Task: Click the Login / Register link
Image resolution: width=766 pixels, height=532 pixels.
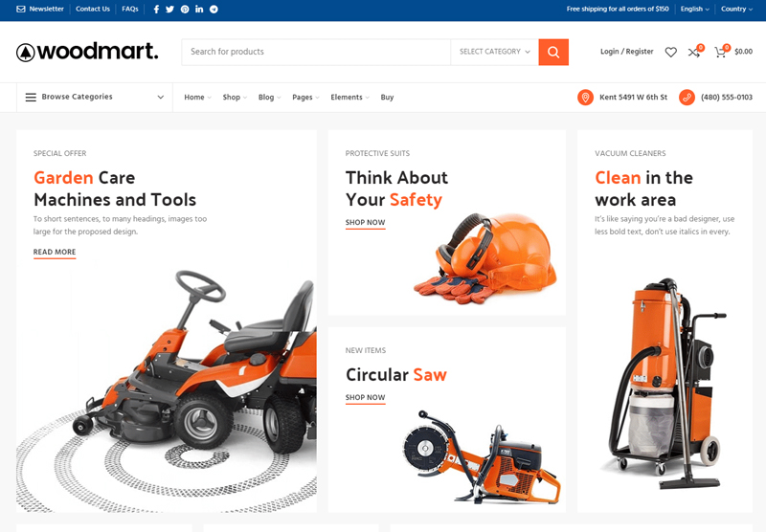Action: (x=626, y=52)
